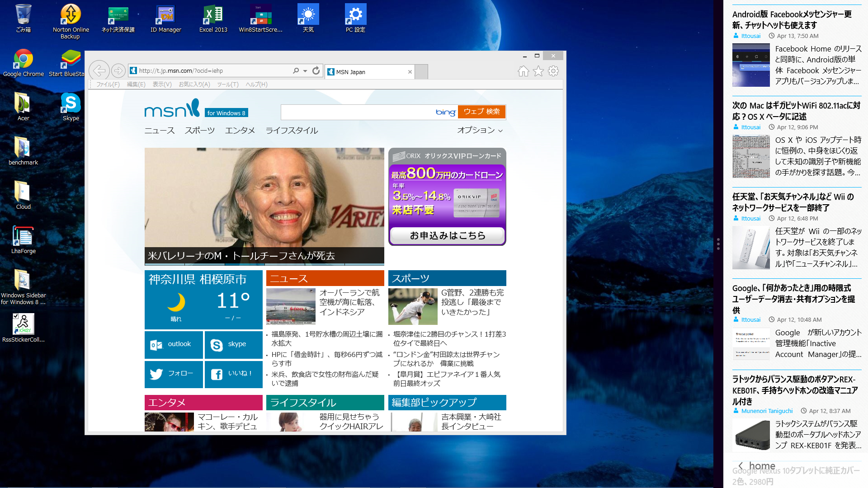The width and height of the screenshot is (868, 488).
Task: Expand the address bar dropdown arrow
Action: pyautogui.click(x=305, y=71)
